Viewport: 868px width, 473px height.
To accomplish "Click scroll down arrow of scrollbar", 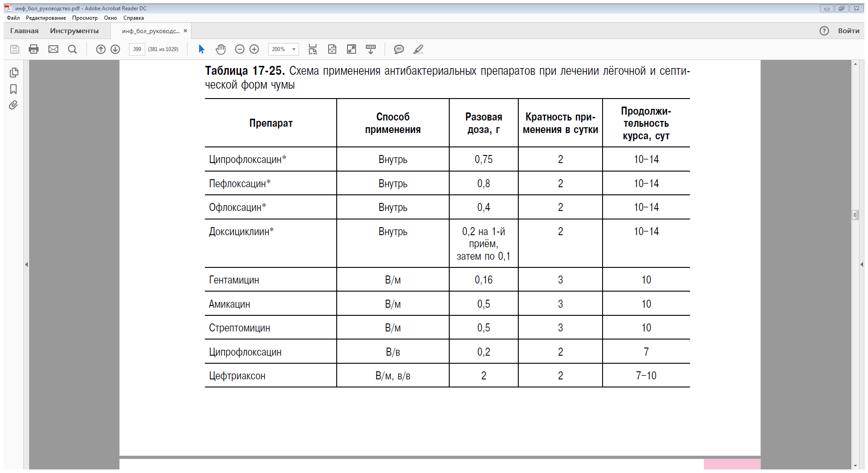I will tap(855, 466).
